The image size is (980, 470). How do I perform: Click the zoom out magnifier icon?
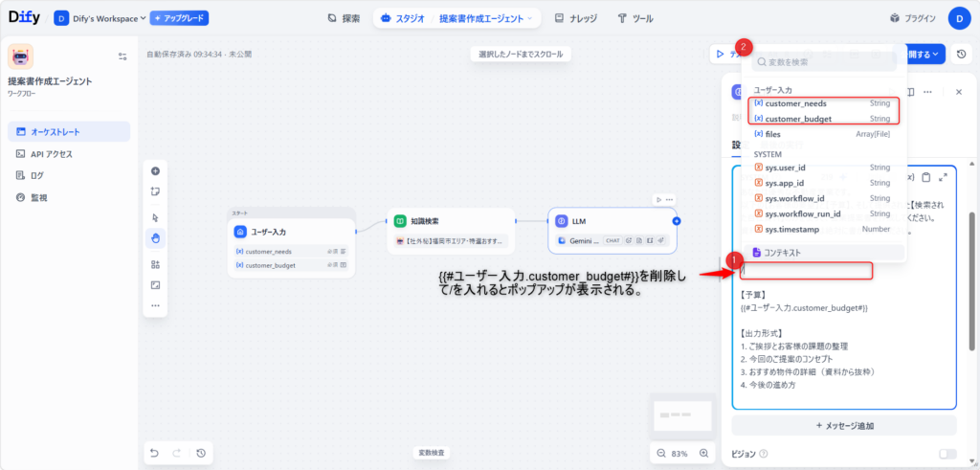[x=661, y=453]
